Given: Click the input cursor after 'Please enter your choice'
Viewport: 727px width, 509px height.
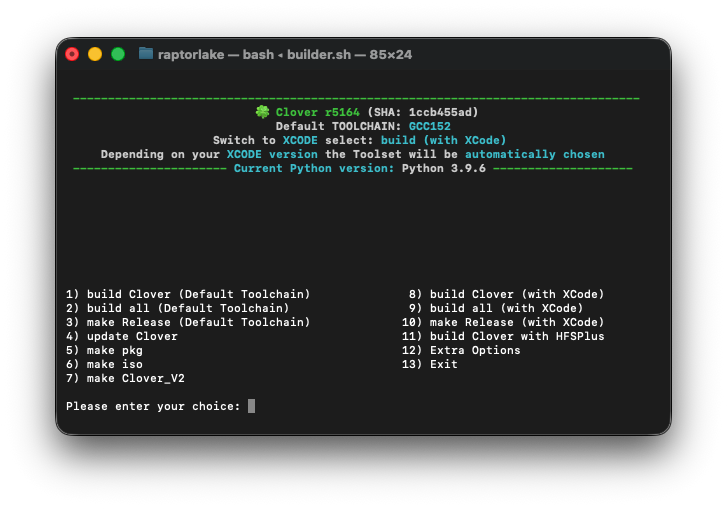Looking at the screenshot, I should [x=251, y=406].
